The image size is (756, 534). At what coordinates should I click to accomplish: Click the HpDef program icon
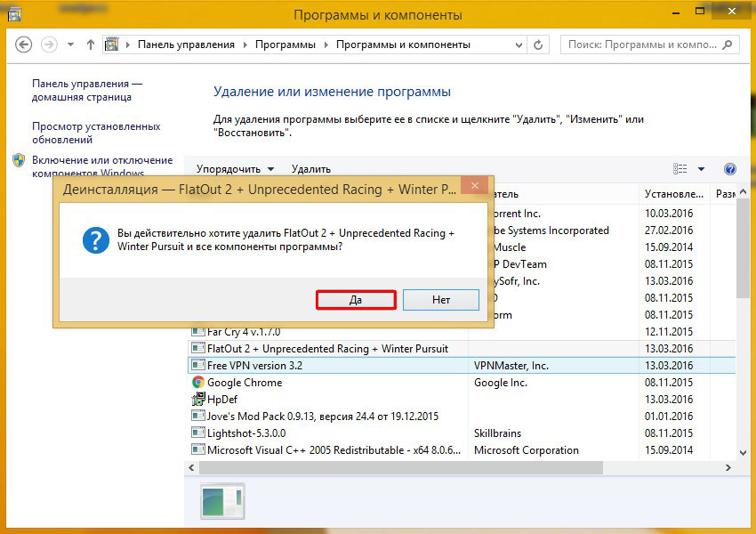pos(198,400)
